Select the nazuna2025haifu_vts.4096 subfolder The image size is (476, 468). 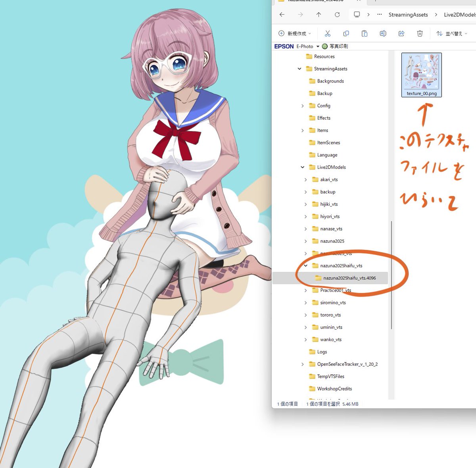(x=345, y=278)
